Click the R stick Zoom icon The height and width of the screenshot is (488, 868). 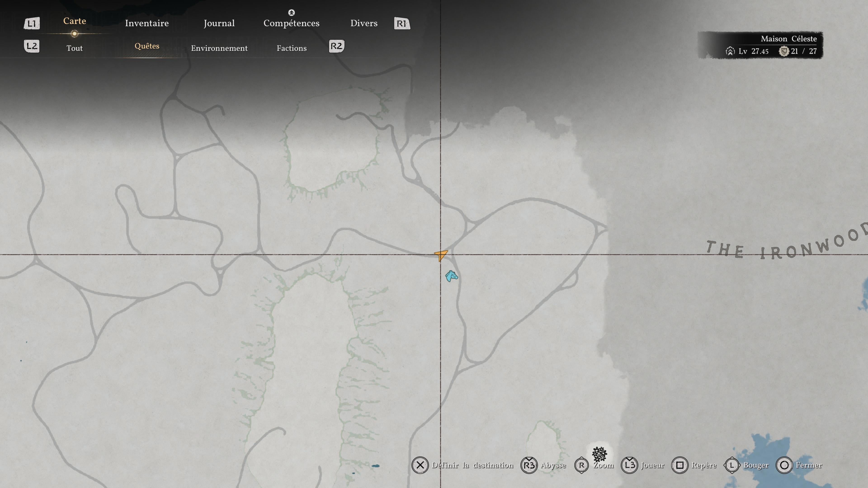click(582, 465)
